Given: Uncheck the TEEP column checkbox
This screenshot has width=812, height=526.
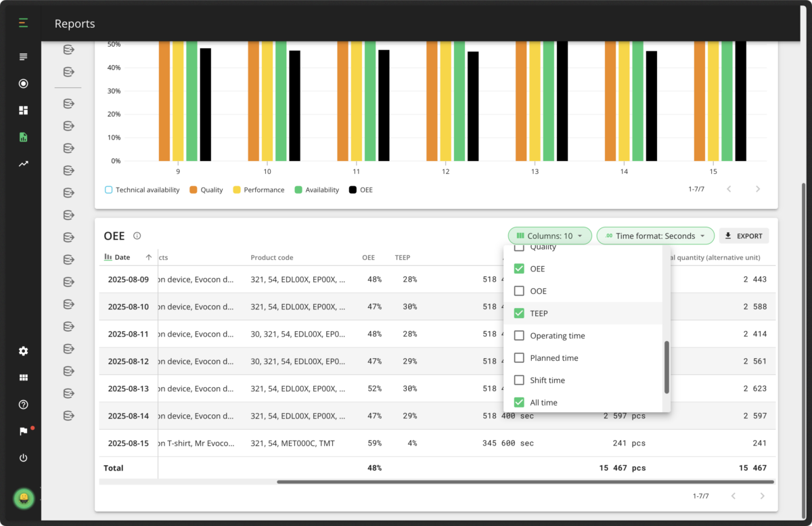Looking at the screenshot, I should 519,313.
